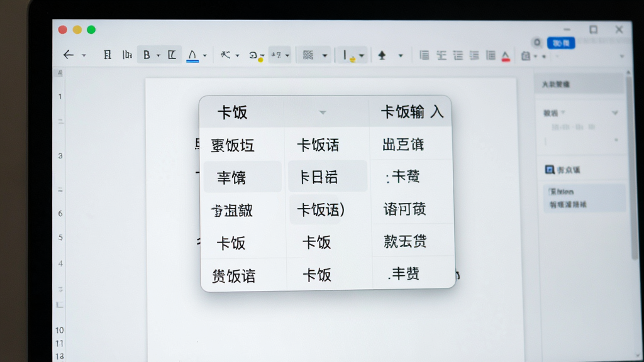Pick the .丰费 entry at popup bottom right
Viewport: 644px width, 362px height.
click(403, 273)
